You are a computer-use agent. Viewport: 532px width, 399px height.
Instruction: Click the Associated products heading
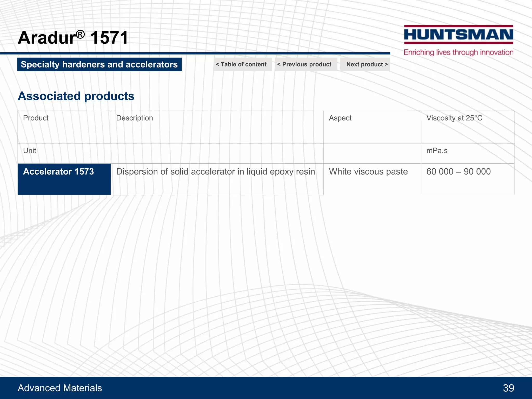pyautogui.click(x=76, y=96)
